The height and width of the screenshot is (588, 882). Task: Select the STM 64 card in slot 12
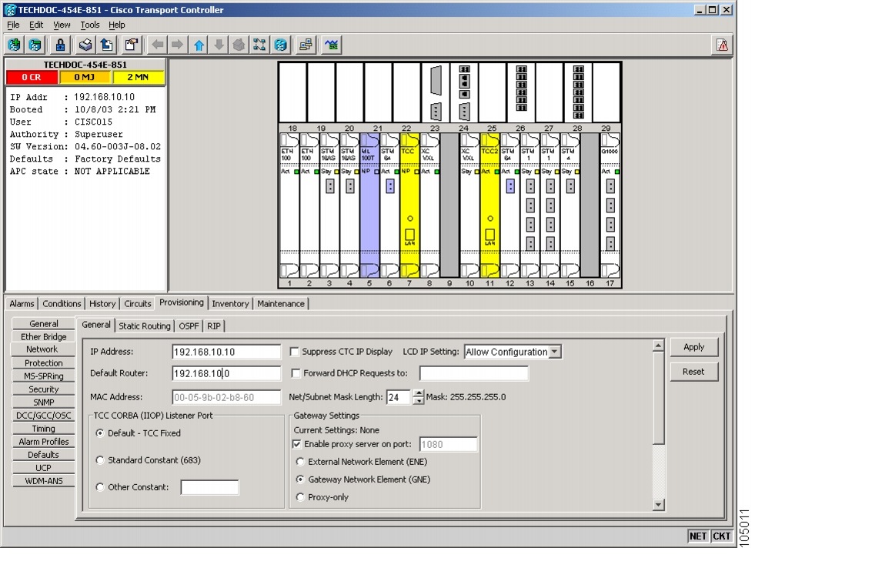pos(510,205)
